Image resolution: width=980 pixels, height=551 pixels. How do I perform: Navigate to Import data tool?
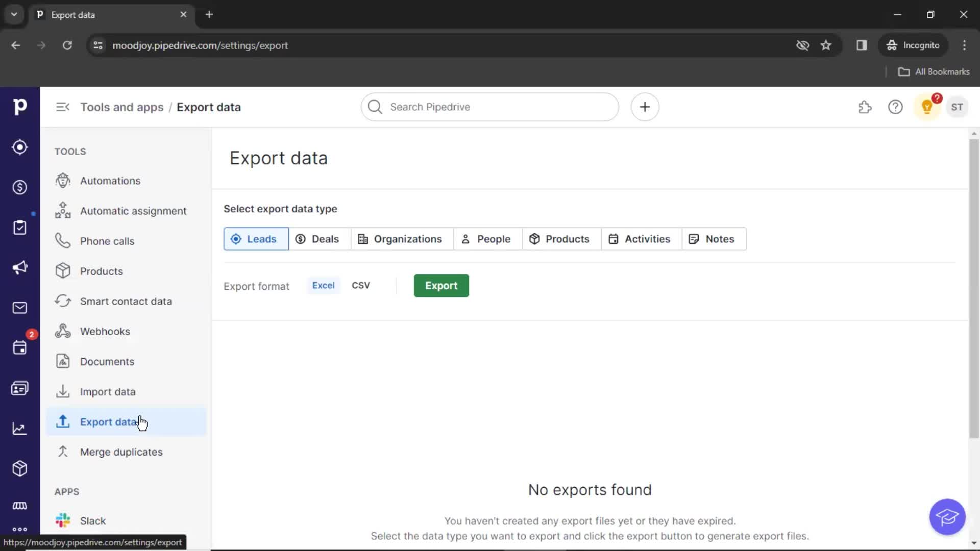click(108, 391)
